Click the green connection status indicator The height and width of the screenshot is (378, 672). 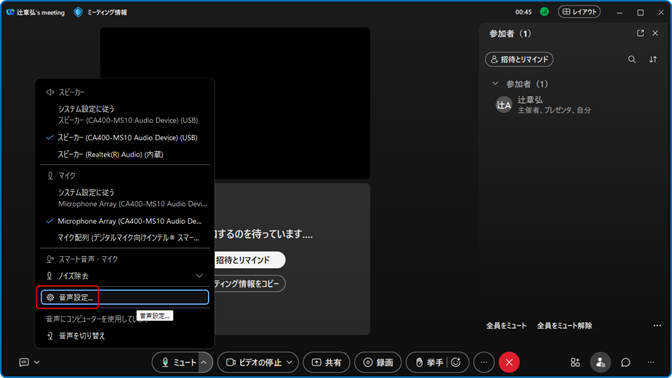click(x=544, y=12)
